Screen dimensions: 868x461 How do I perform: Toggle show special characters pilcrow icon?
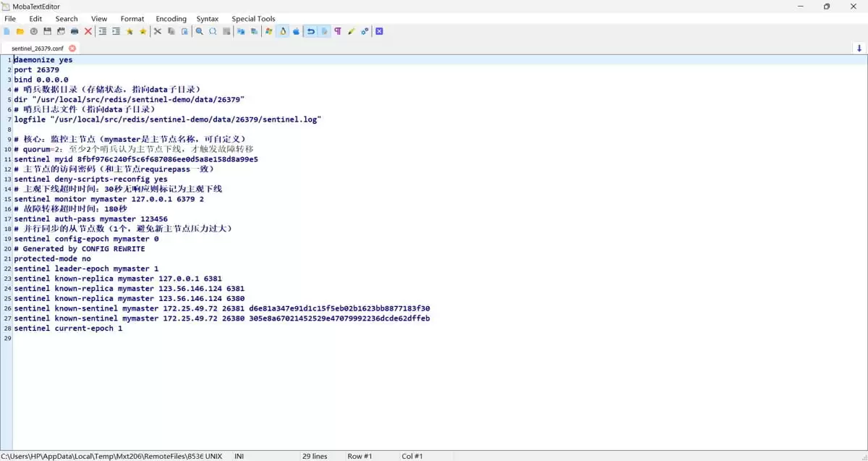pyautogui.click(x=338, y=31)
